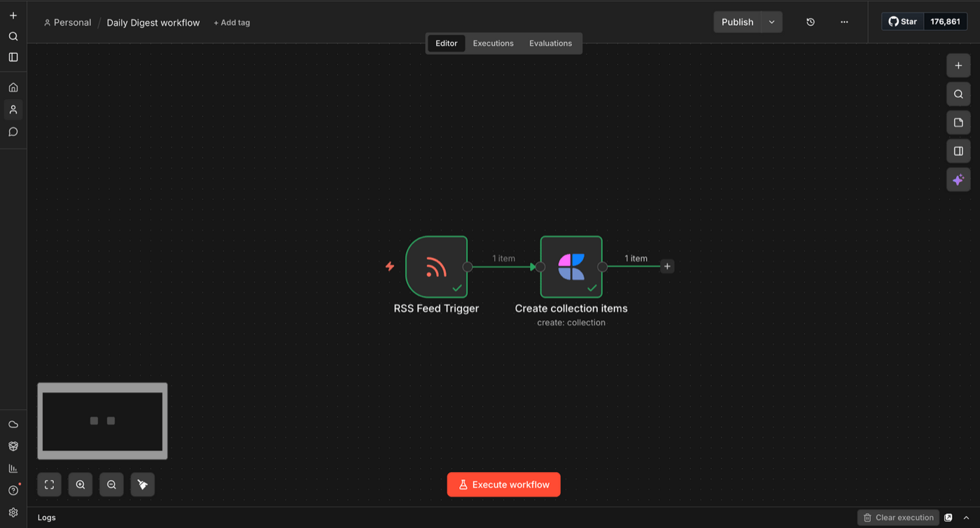The height and width of the screenshot is (528, 980).
Task: Open the add node panel with the plus icon
Action: [x=958, y=65]
